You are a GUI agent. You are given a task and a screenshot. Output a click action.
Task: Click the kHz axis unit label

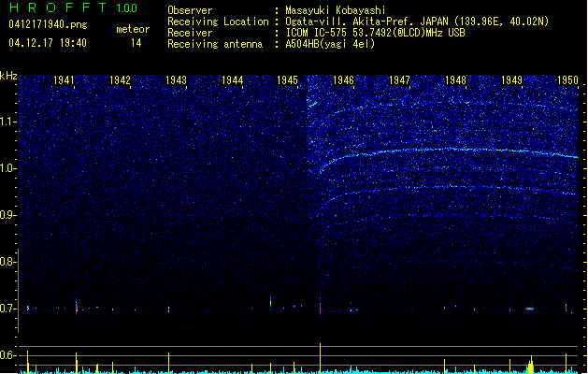[x=8, y=76]
